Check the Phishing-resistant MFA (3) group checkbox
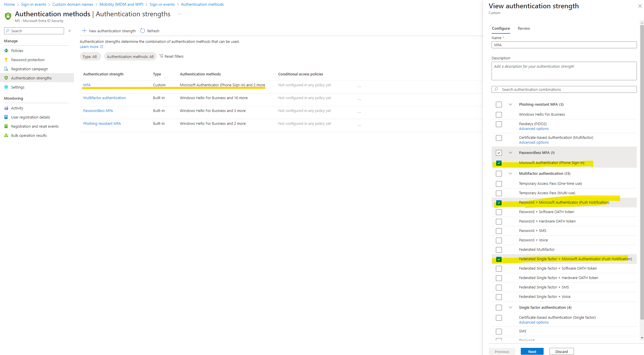The height and width of the screenshot is (355, 644). coord(499,105)
